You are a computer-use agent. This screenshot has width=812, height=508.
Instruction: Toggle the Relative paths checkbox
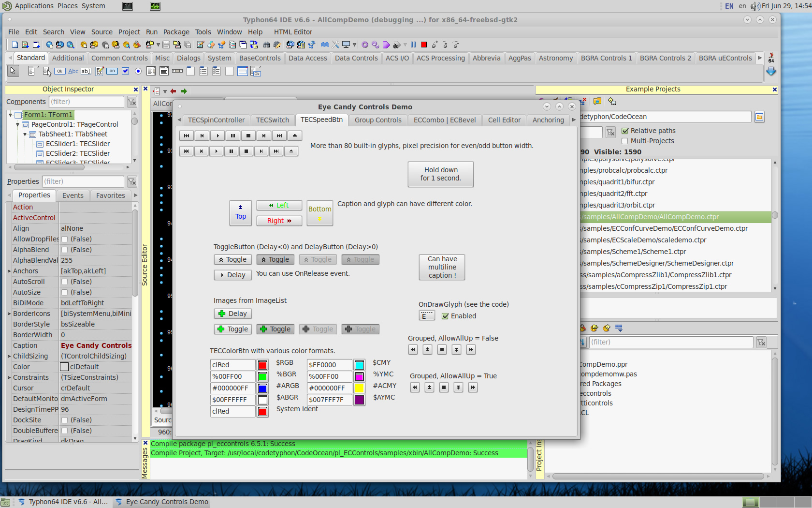point(625,131)
